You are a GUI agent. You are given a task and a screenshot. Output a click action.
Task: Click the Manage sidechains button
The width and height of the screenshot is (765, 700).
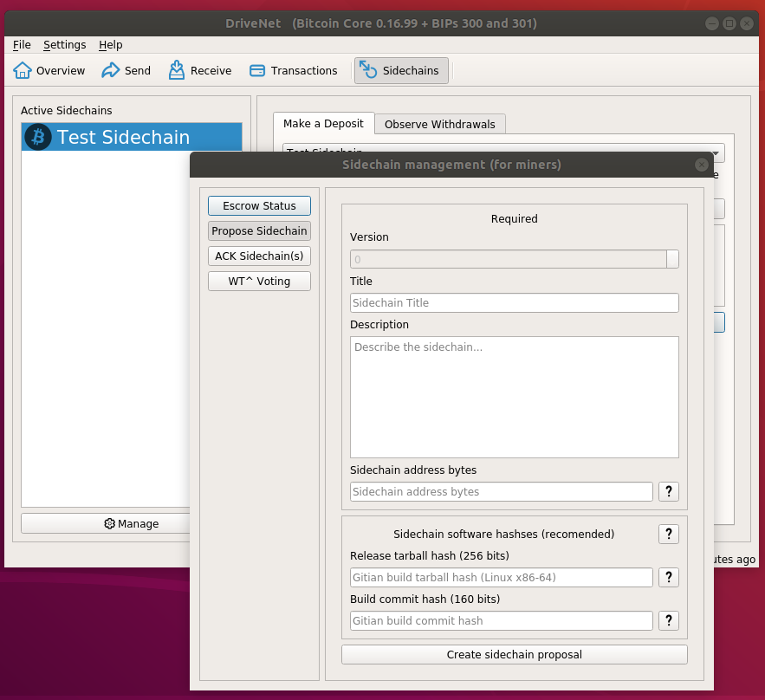(x=106, y=523)
